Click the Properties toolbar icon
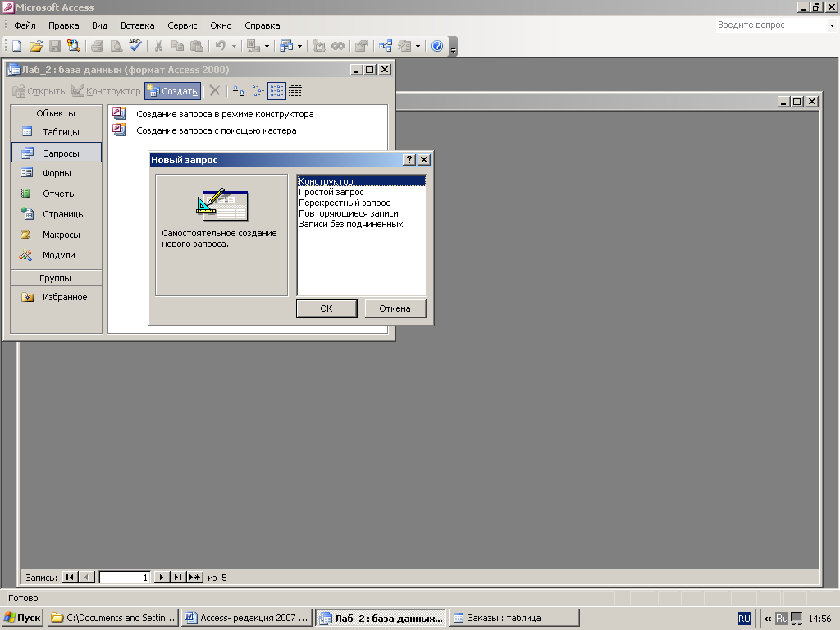 point(362,46)
